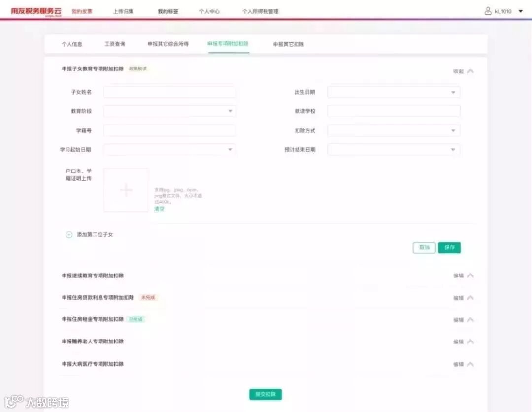The image size is (532, 412).
Task: Click the green 保存 button
Action: (x=449, y=248)
